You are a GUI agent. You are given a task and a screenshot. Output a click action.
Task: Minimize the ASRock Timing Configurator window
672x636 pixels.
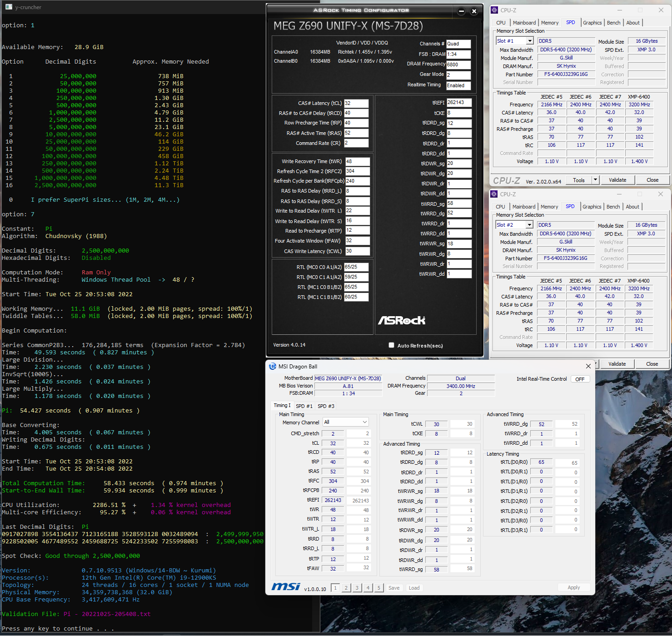click(x=461, y=11)
